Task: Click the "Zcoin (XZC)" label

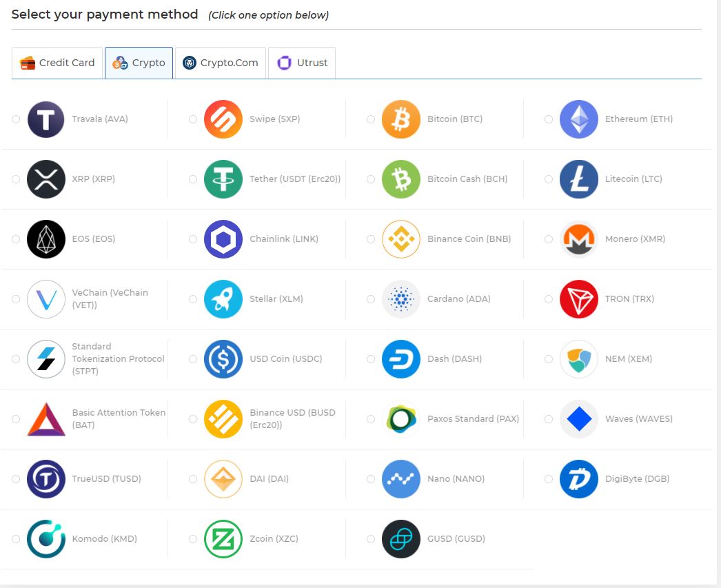Action: point(274,538)
